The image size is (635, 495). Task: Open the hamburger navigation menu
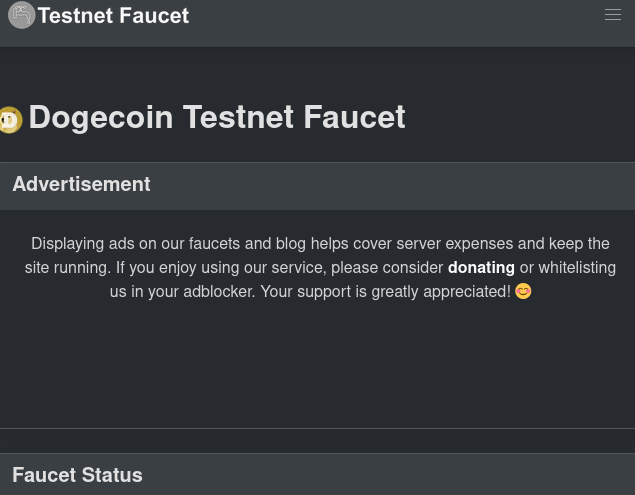[x=612, y=15]
